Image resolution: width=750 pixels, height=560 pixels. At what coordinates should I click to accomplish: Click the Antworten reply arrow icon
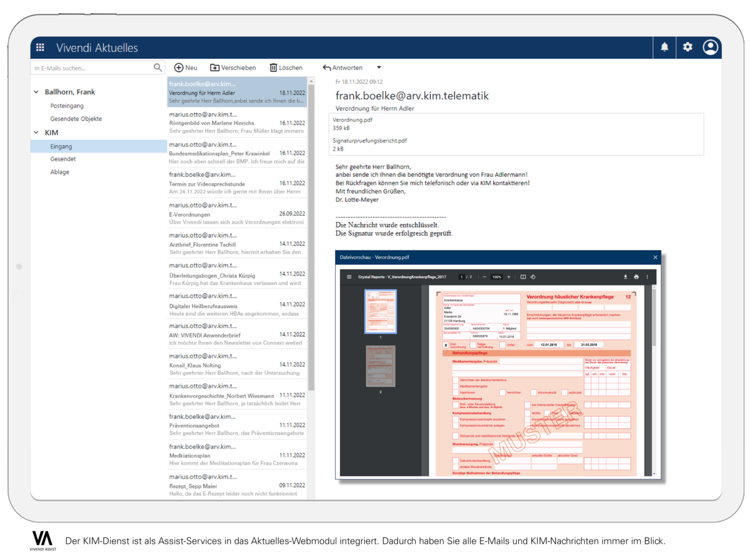pyautogui.click(x=326, y=67)
